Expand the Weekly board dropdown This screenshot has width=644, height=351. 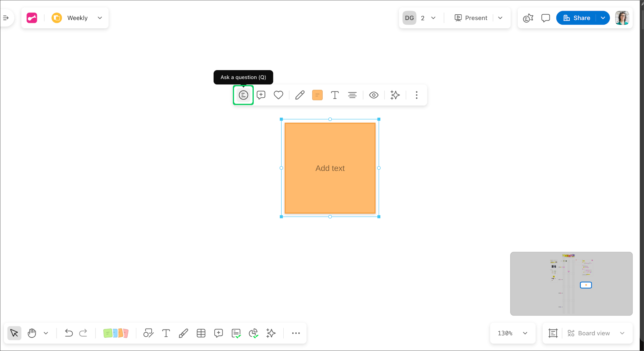click(x=100, y=18)
